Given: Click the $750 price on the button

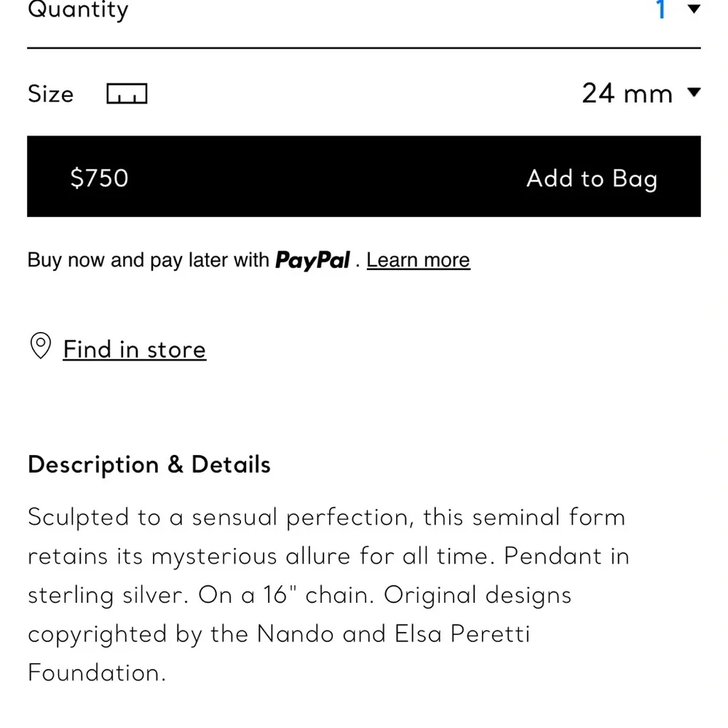Looking at the screenshot, I should coord(99,178).
